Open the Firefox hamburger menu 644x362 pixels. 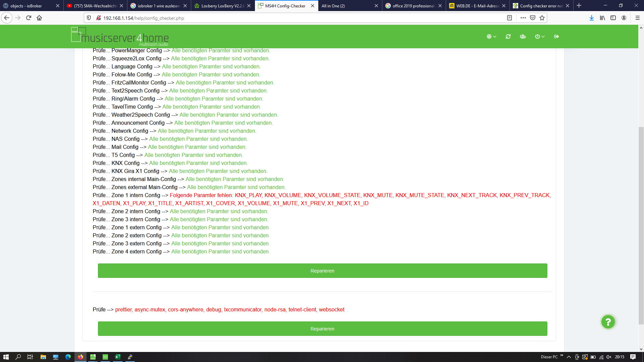coord(637,18)
